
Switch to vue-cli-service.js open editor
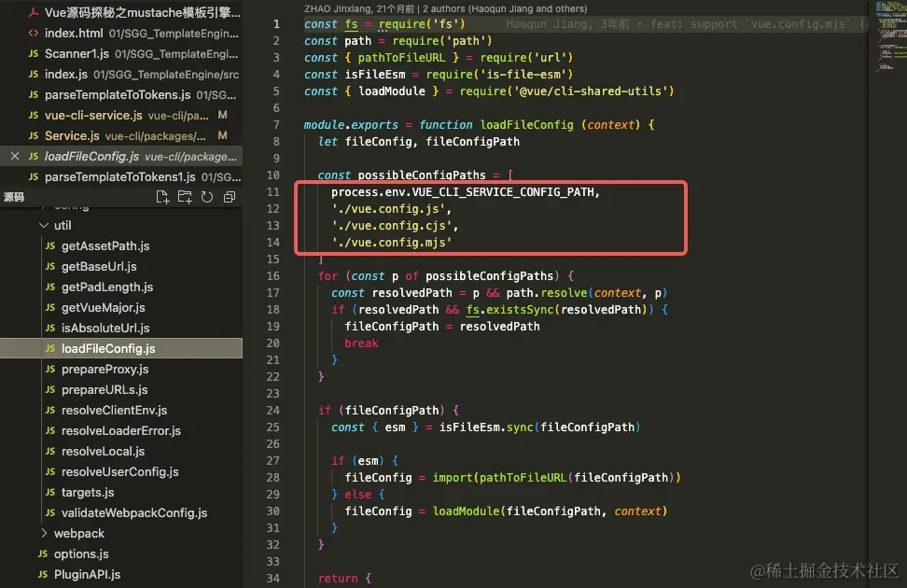121,115
